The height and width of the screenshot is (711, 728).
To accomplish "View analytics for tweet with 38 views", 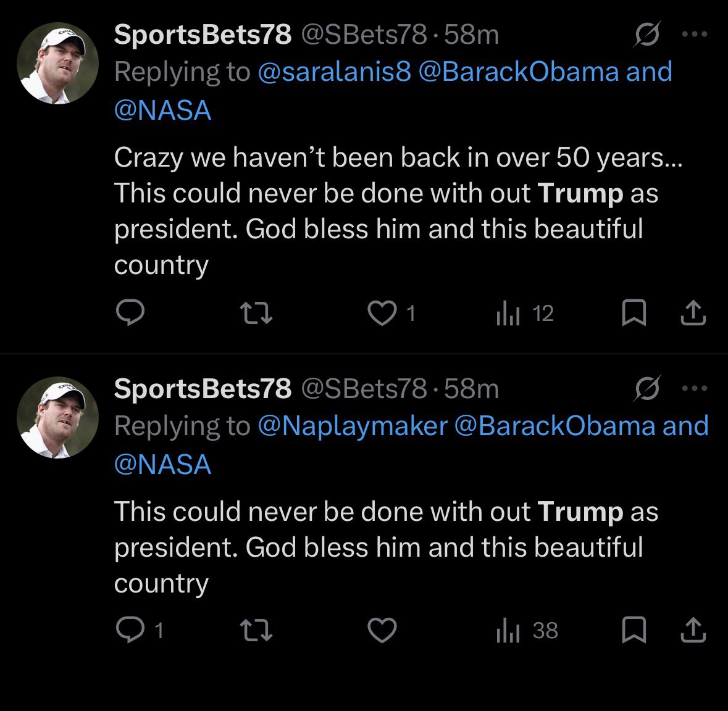I will [508, 631].
